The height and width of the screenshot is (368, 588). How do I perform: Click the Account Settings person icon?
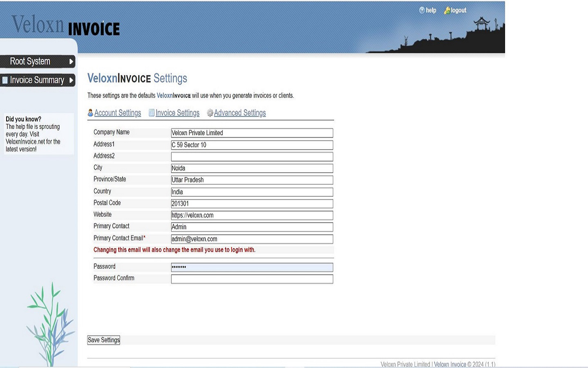point(90,113)
